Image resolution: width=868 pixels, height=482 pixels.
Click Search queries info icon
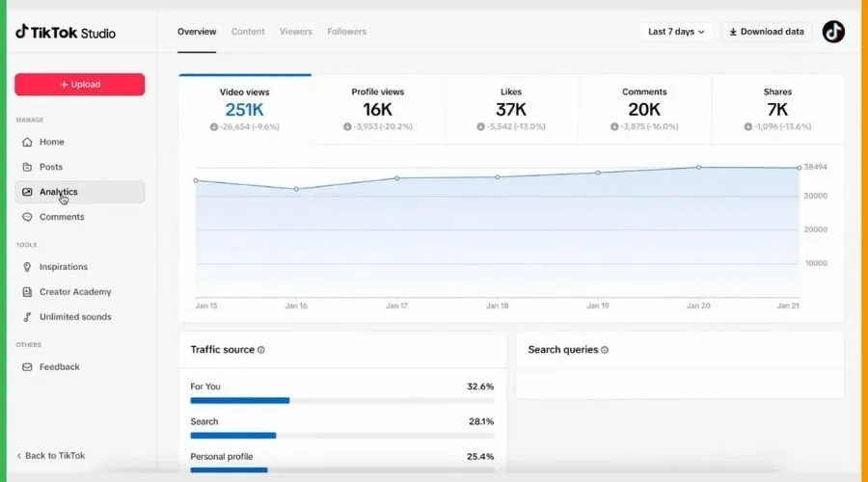click(605, 350)
